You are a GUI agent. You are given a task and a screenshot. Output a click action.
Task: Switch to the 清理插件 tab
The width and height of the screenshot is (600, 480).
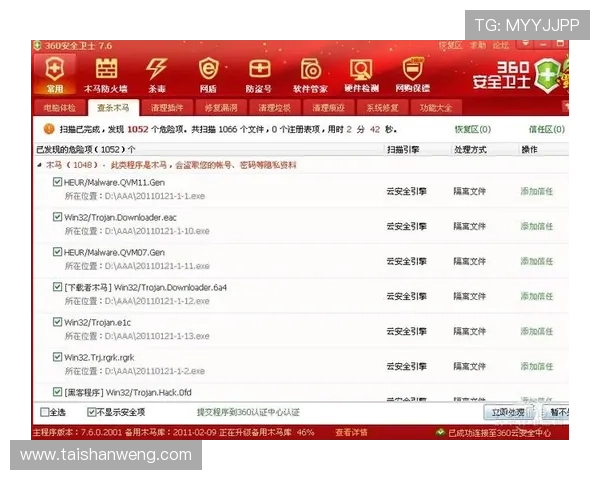tap(167, 108)
